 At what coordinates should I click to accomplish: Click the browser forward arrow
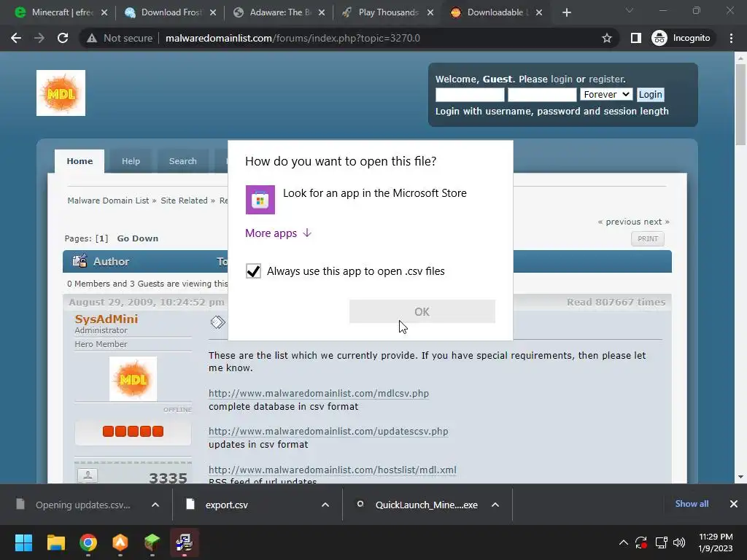pyautogui.click(x=39, y=38)
